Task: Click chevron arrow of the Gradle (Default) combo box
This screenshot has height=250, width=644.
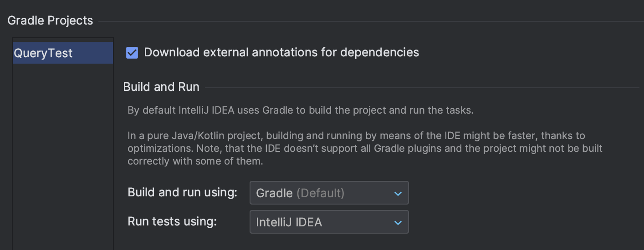Action: (398, 194)
